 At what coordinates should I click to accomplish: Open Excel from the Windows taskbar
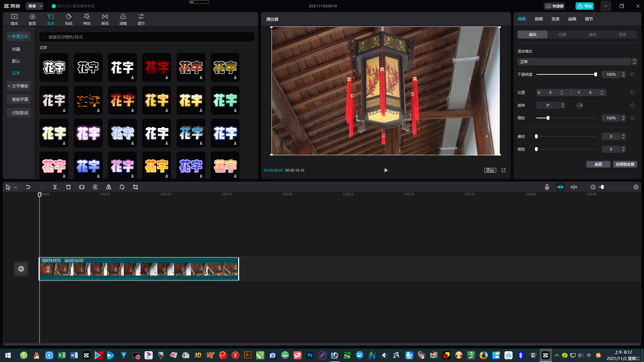point(62,355)
